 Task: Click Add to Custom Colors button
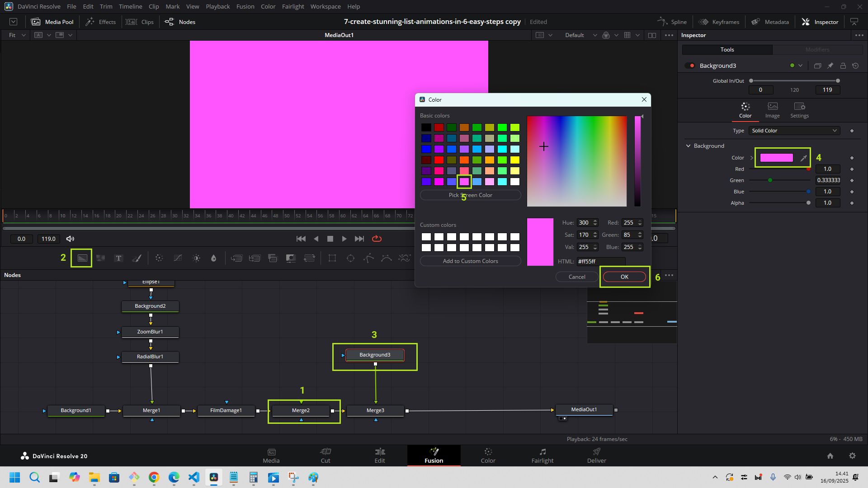(x=470, y=261)
